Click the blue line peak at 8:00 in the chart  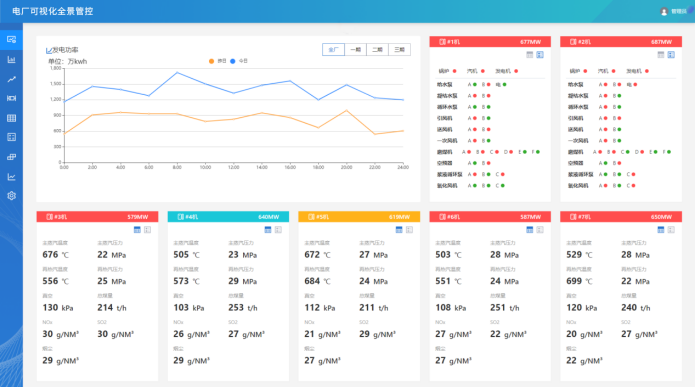point(177,72)
